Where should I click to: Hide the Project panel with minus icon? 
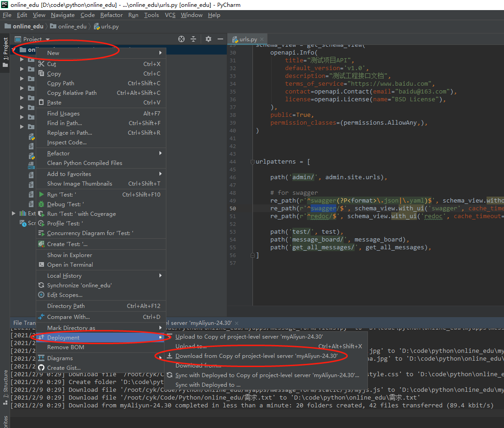(220, 39)
